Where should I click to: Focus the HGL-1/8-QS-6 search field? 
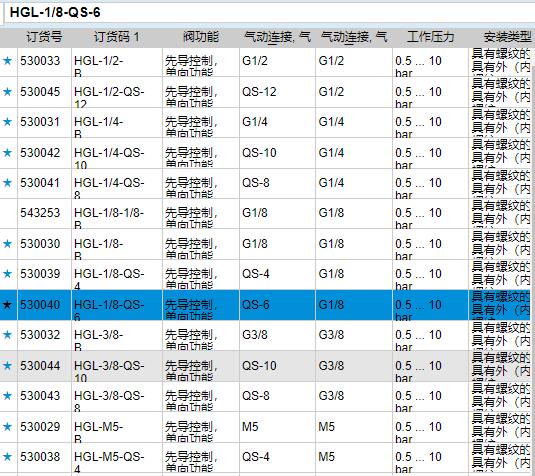(x=269, y=13)
